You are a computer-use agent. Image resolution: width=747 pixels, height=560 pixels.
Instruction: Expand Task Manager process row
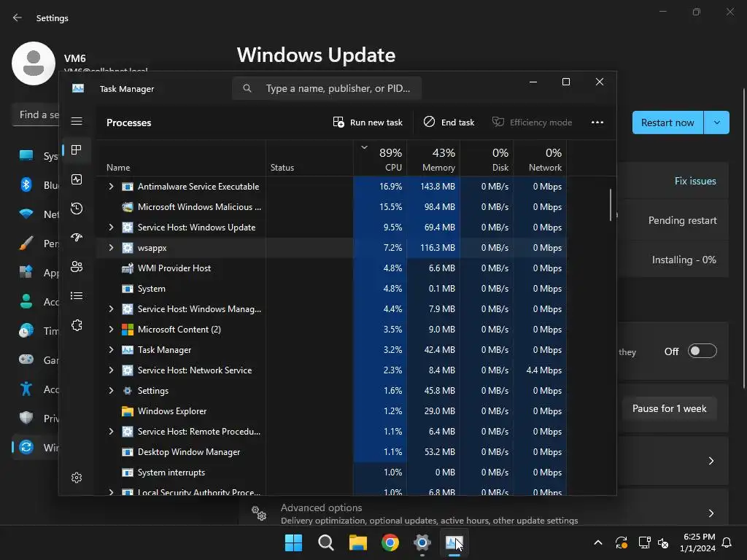[111, 349]
